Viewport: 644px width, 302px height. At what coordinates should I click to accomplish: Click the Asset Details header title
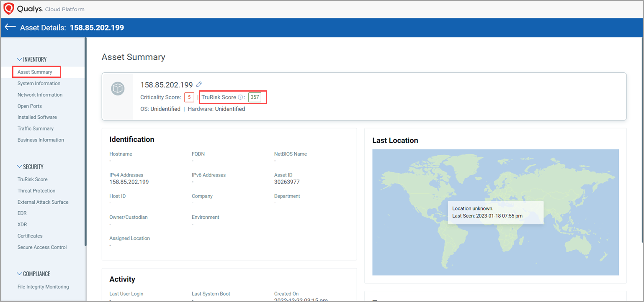pyautogui.click(x=72, y=28)
